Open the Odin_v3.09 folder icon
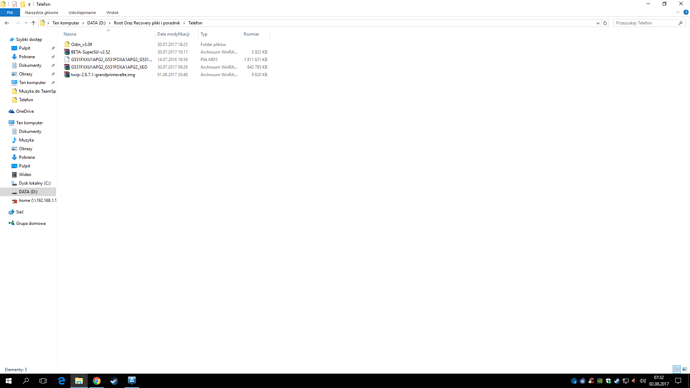The height and width of the screenshot is (388, 690). coord(67,44)
